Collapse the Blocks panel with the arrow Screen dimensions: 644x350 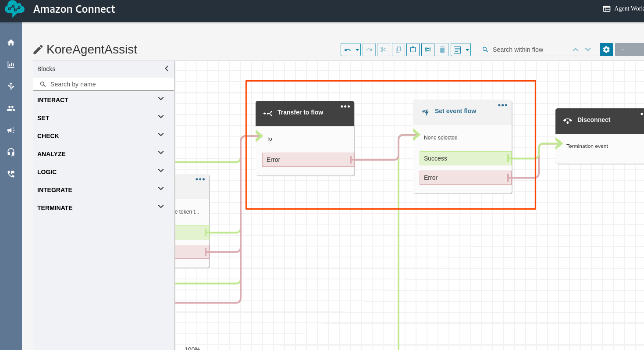pyautogui.click(x=167, y=68)
